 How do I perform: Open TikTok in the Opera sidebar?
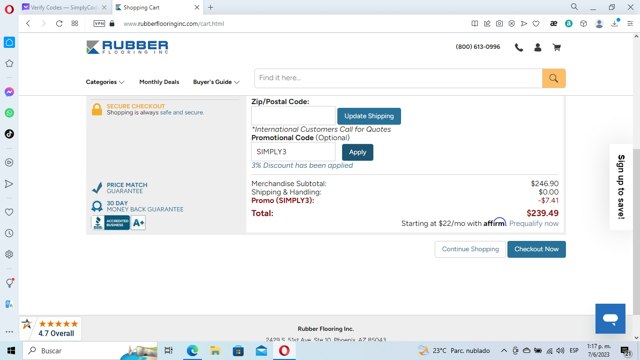tap(9, 134)
